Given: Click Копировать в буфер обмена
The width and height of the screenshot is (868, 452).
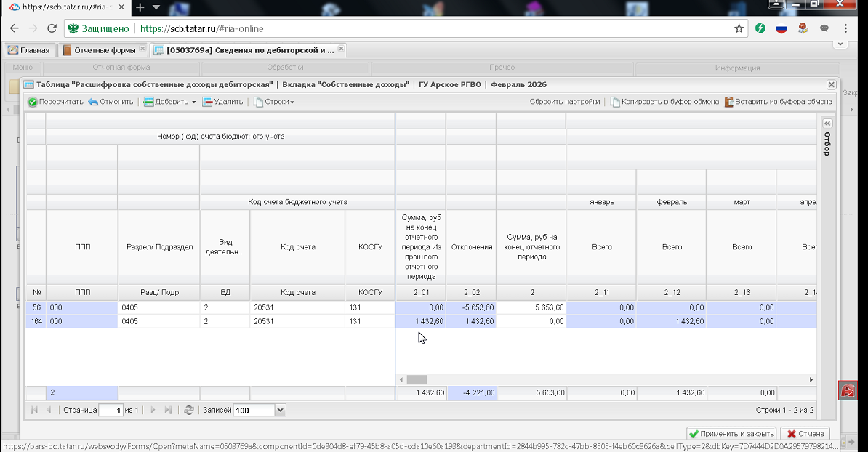Looking at the screenshot, I should (665, 102).
